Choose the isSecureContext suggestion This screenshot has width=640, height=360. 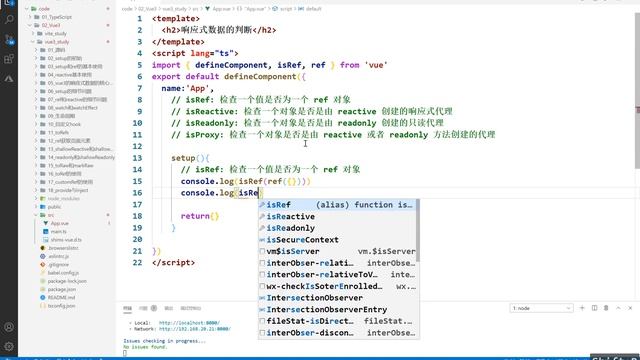tap(337, 240)
